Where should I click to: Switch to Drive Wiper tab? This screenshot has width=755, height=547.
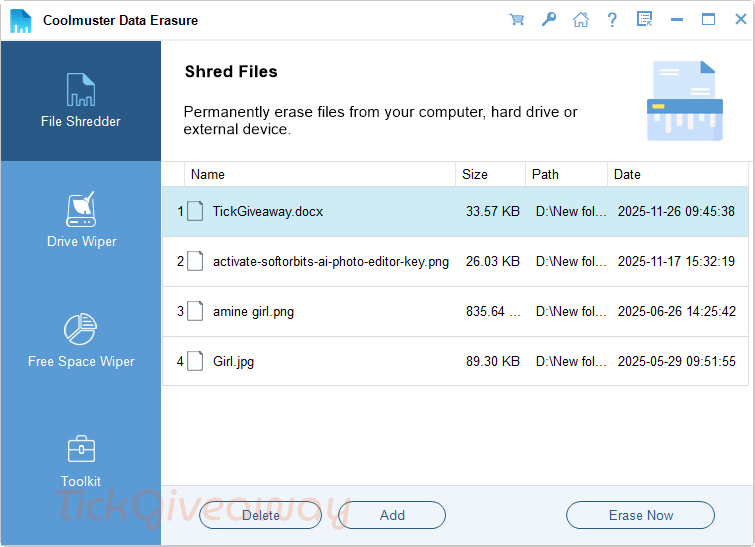pyautogui.click(x=81, y=221)
